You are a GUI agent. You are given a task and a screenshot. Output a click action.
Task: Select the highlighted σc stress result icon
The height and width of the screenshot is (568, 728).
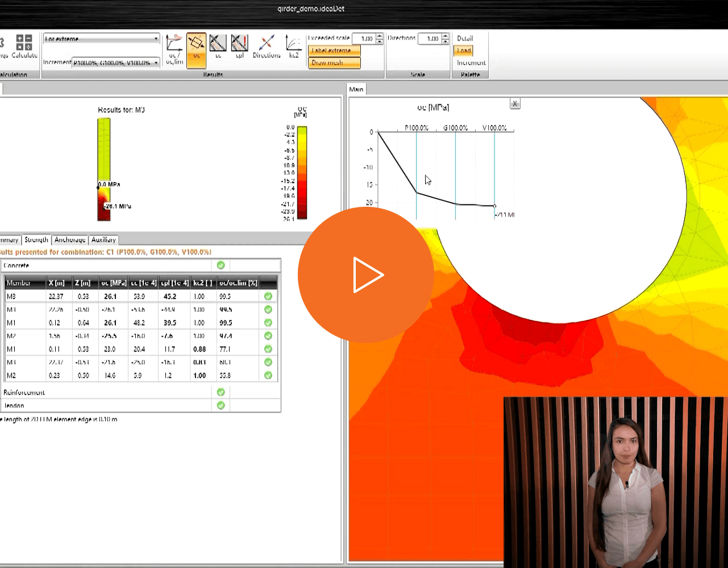[x=196, y=47]
